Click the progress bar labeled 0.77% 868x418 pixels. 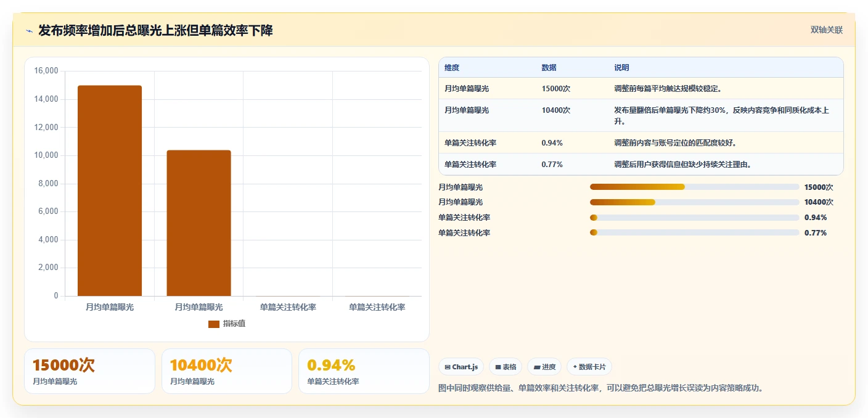tap(694, 232)
